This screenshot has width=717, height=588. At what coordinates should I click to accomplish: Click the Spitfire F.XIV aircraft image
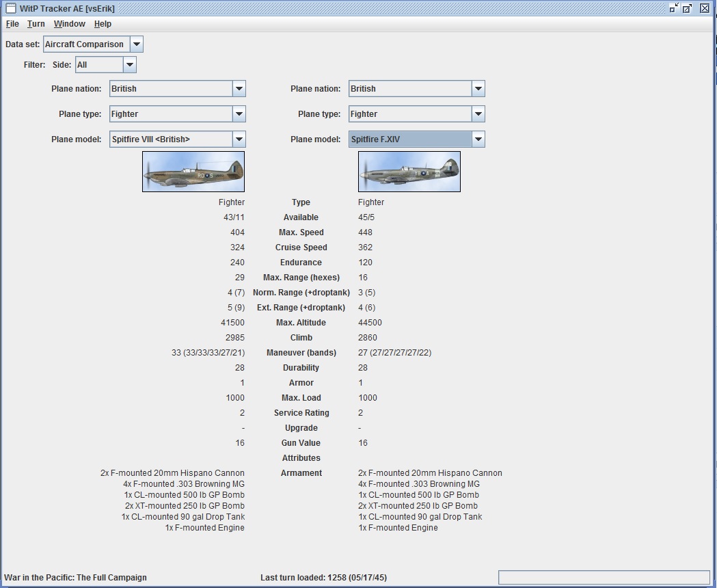[x=409, y=172]
